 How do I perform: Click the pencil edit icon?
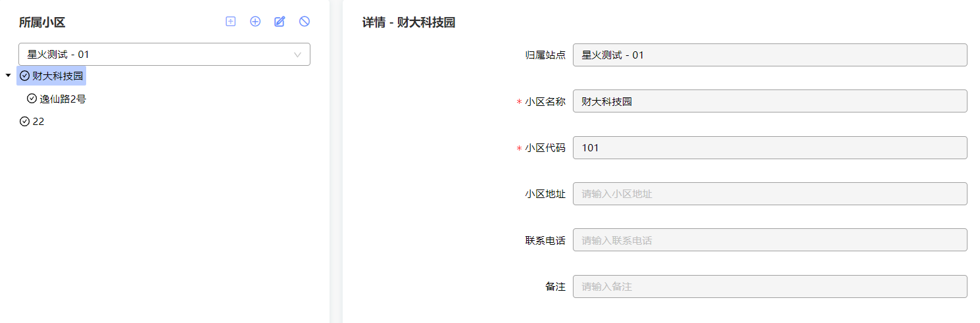280,22
